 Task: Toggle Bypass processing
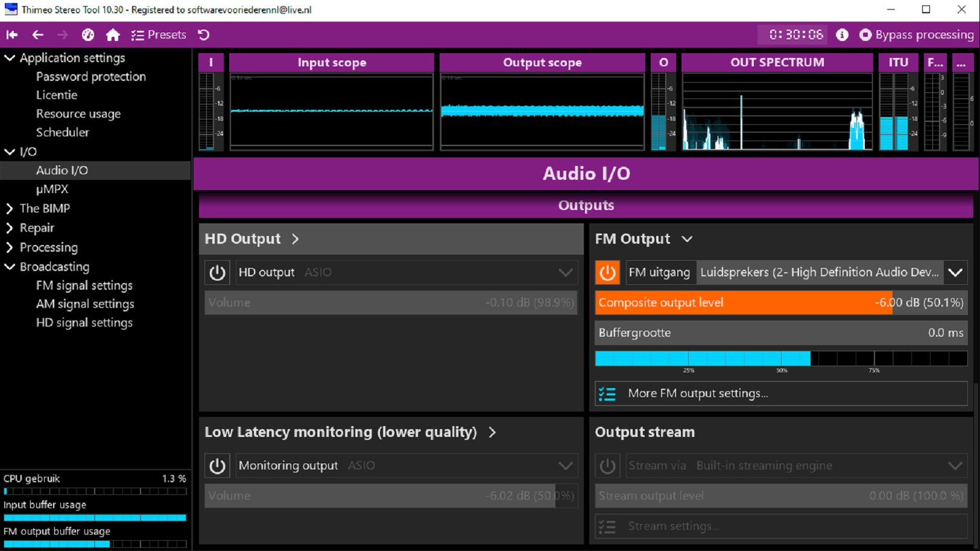pos(916,35)
